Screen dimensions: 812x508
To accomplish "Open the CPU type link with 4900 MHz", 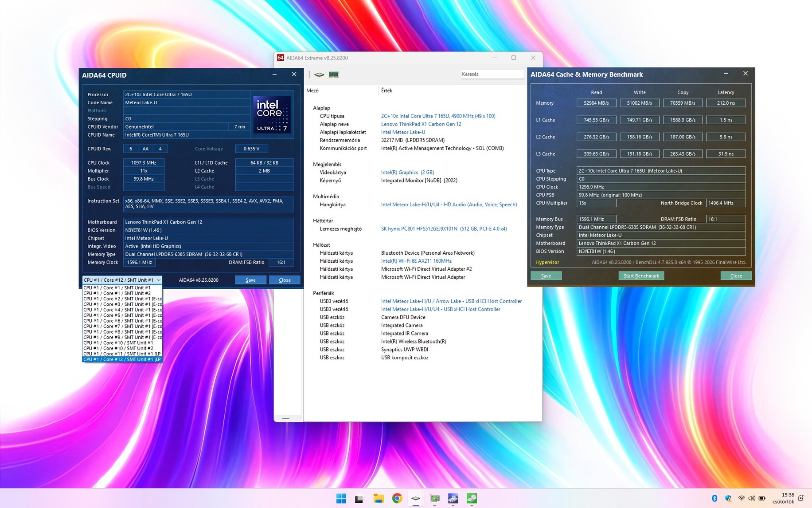I will tap(438, 116).
